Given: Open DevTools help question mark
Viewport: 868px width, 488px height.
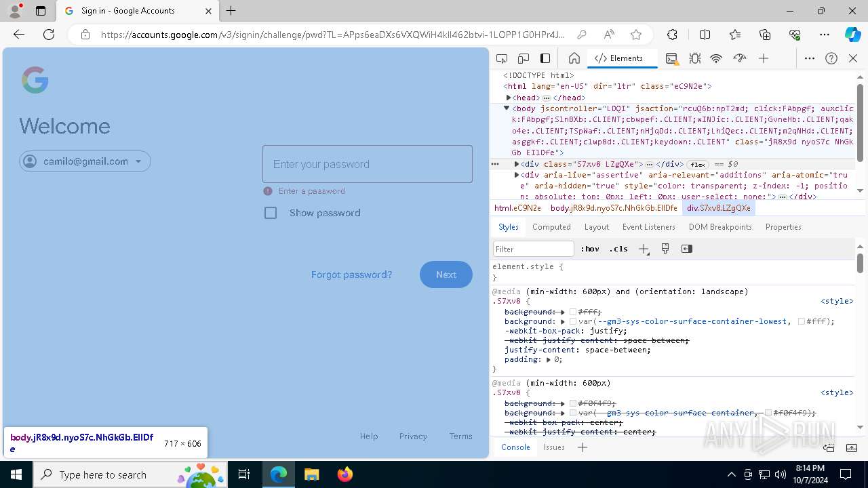Looking at the screenshot, I should pos(831,59).
